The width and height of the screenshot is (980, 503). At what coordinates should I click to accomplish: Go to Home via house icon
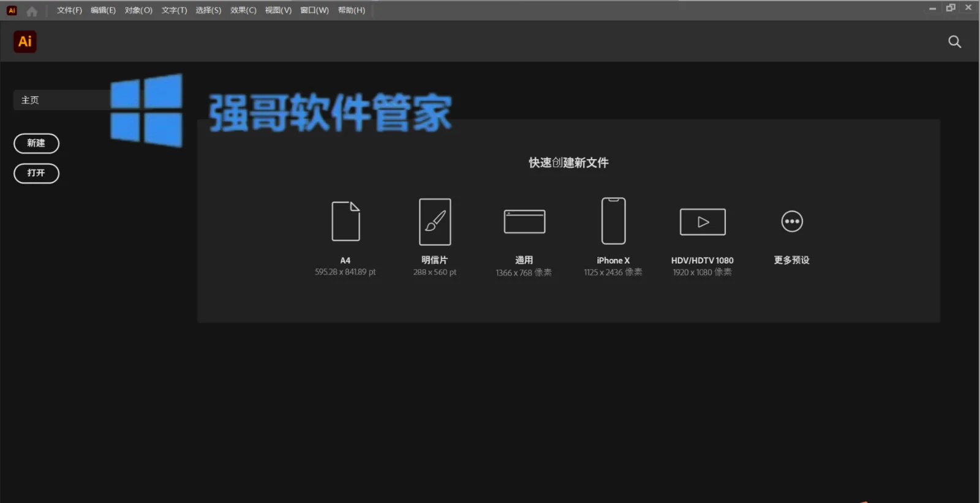[32, 10]
